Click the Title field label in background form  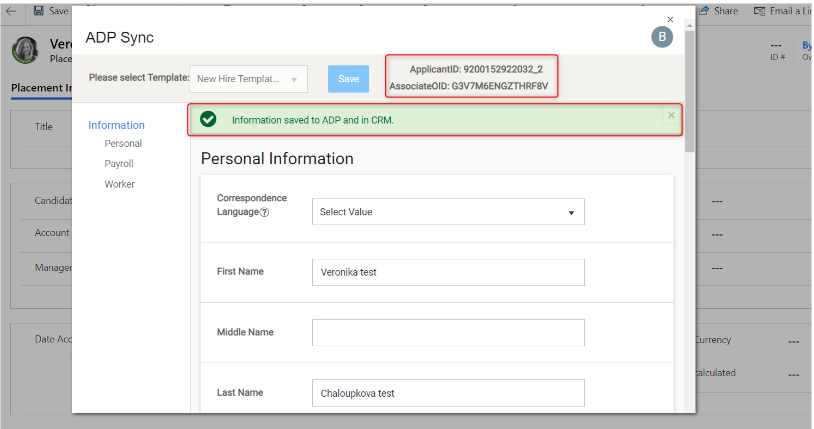point(44,126)
